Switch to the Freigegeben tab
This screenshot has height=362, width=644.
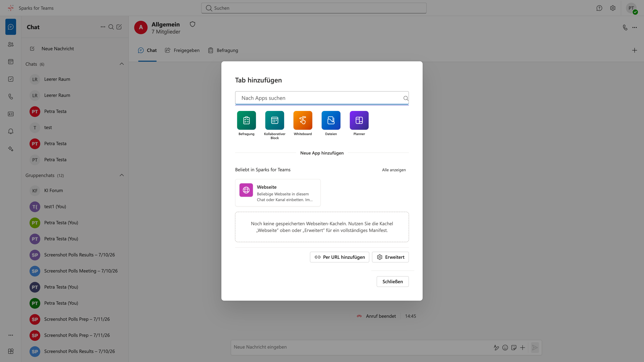pos(182,50)
